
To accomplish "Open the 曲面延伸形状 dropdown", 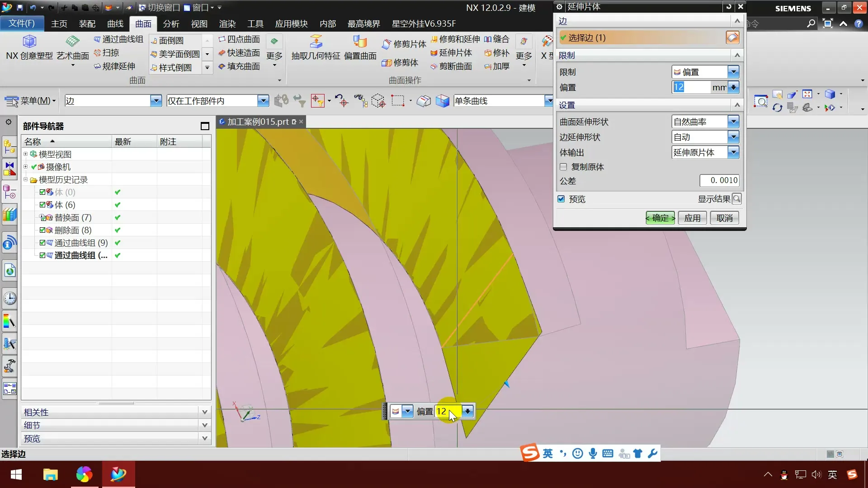I will tap(733, 122).
